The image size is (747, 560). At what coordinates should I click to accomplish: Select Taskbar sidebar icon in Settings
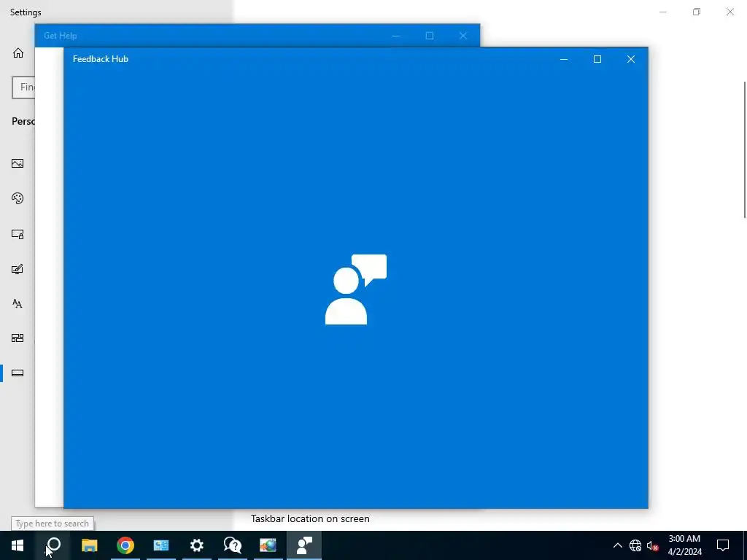[x=18, y=373]
